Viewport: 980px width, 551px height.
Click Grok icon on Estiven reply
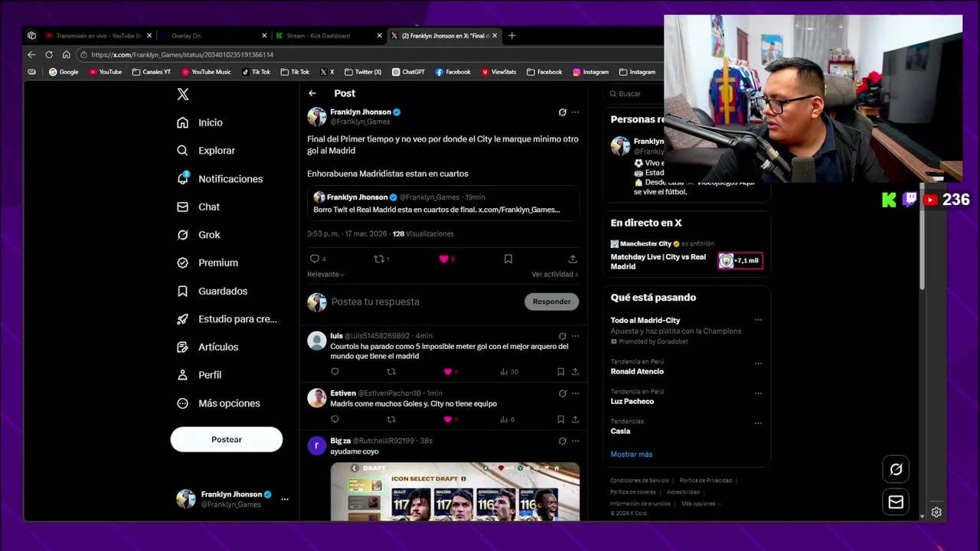coord(563,393)
